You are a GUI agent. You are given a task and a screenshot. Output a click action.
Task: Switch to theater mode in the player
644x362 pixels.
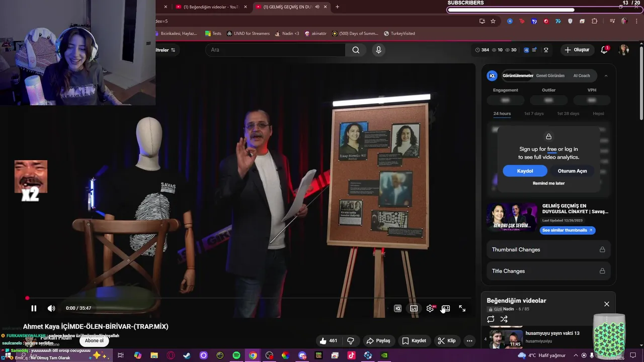point(446,308)
